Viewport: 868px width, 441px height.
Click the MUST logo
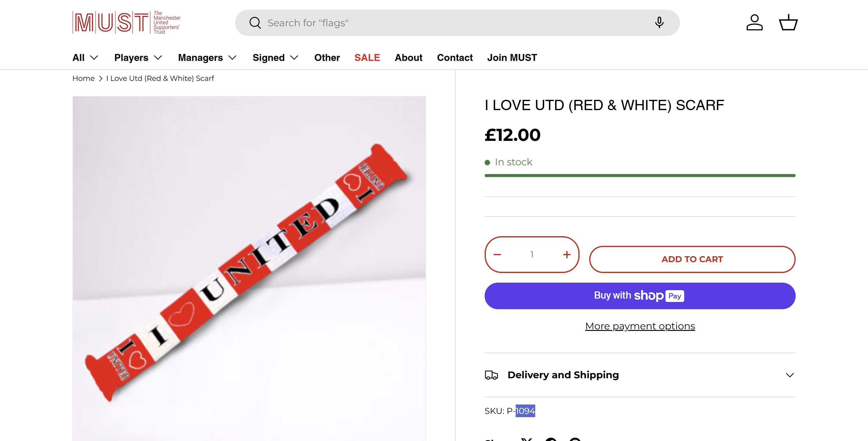[126, 23]
